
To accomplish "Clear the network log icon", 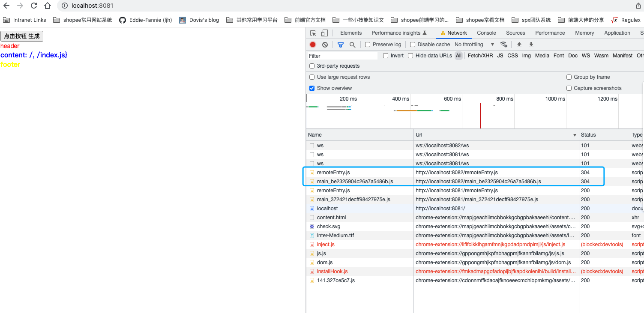I will (325, 45).
